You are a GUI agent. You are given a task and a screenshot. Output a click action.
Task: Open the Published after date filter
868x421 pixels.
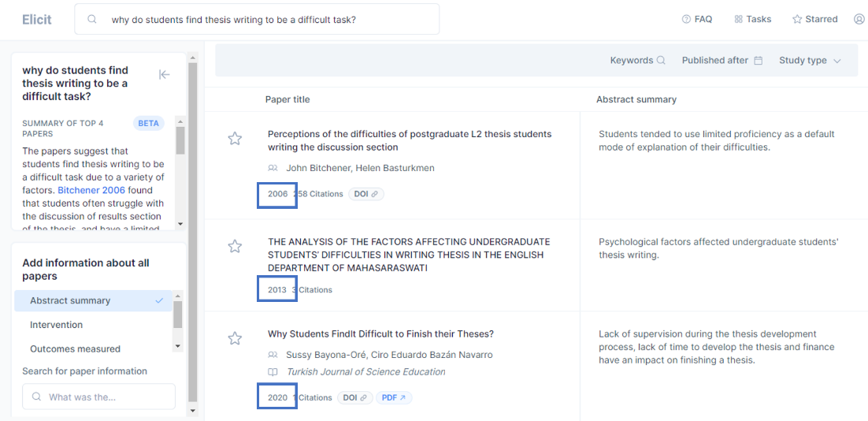pyautogui.click(x=721, y=61)
